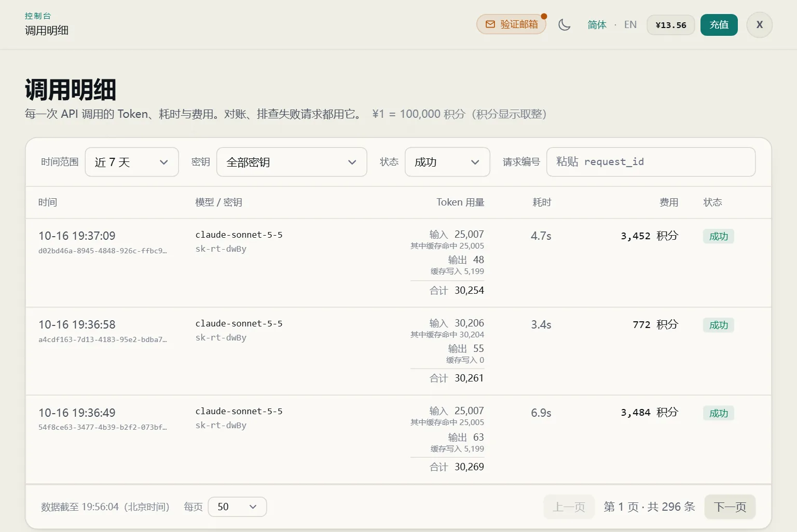The height and width of the screenshot is (532, 797).
Task: Click the 验证邮箱 verify email button
Action: click(512, 24)
